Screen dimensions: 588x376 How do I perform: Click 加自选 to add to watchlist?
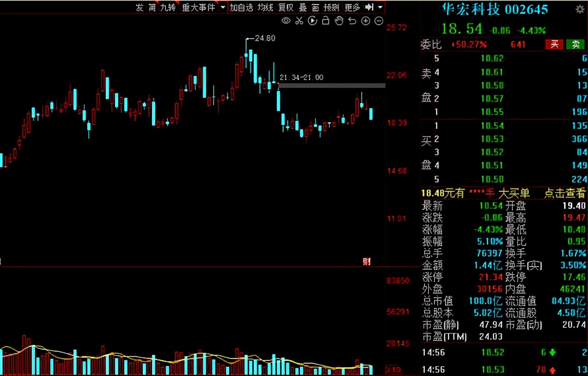click(x=242, y=7)
